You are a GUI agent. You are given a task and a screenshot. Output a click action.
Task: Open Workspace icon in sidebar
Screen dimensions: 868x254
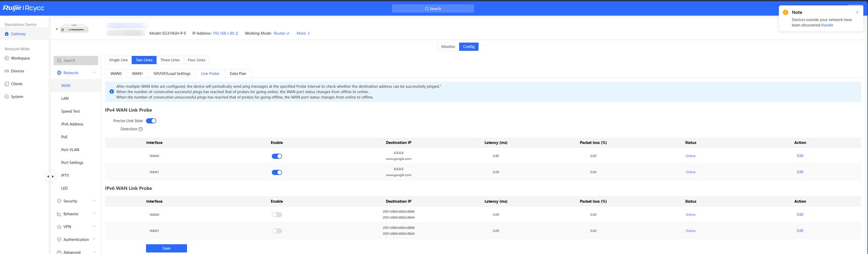click(7, 58)
